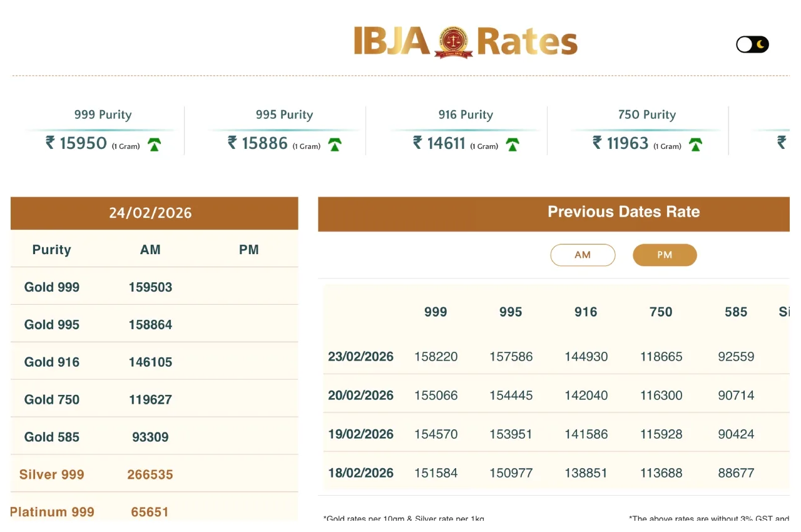This screenshot has height=532, width=801.
Task: Click the rupee symbol before 15950
Action: [x=50, y=143]
